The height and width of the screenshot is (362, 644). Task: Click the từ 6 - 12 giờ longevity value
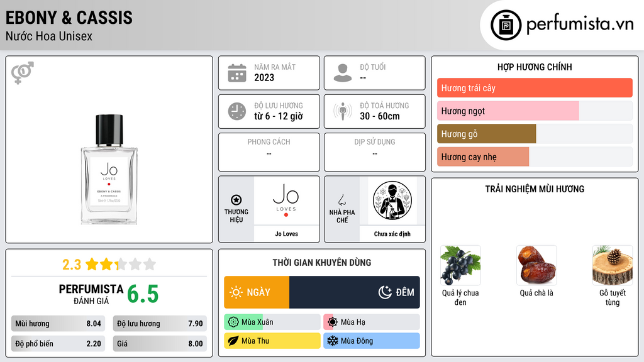(x=279, y=116)
